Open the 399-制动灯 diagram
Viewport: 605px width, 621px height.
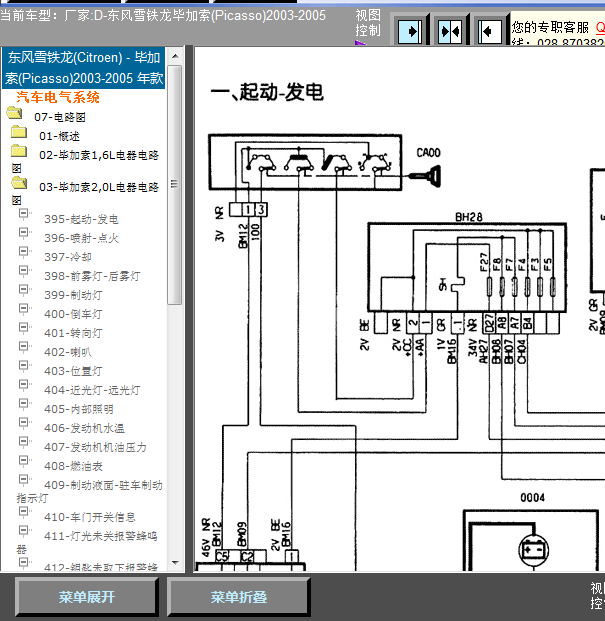coord(73,295)
